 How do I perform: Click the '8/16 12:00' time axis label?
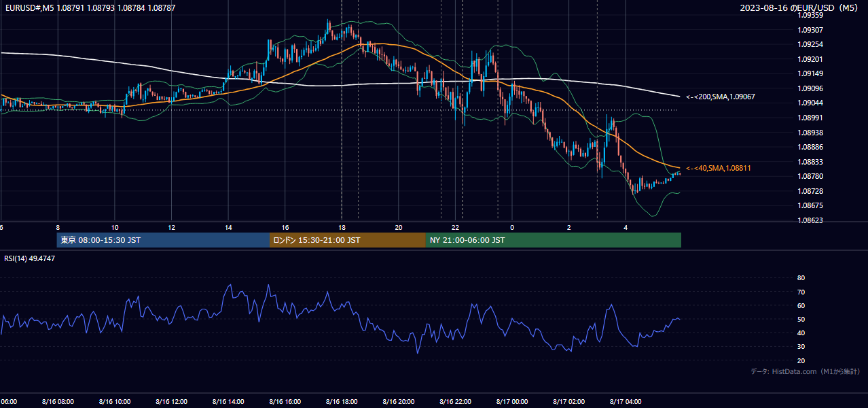171,402
